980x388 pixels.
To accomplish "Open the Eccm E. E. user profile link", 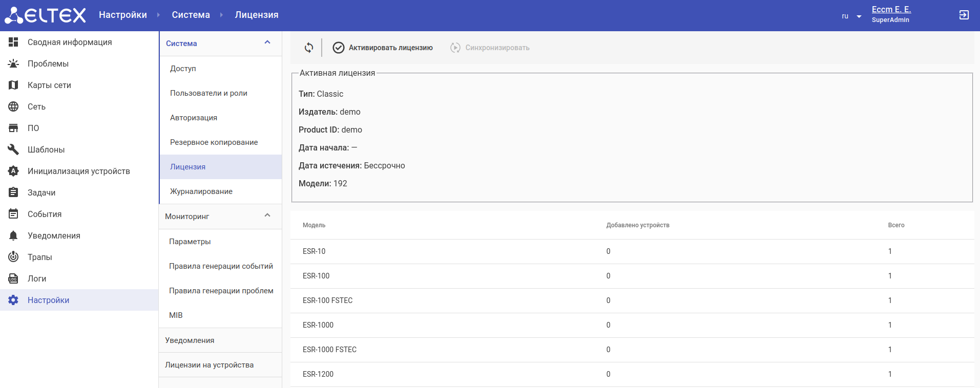I will point(891,10).
